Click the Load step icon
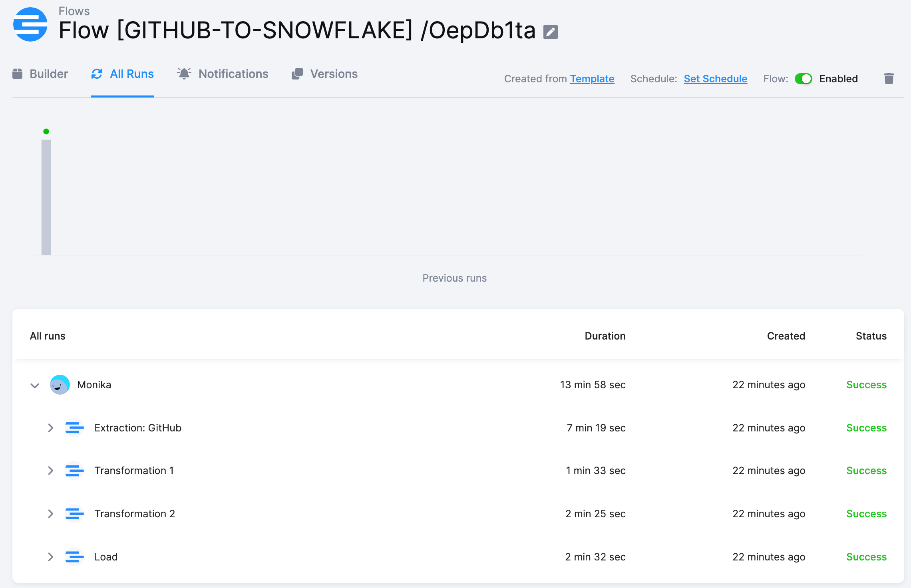This screenshot has width=911, height=588. 74,557
